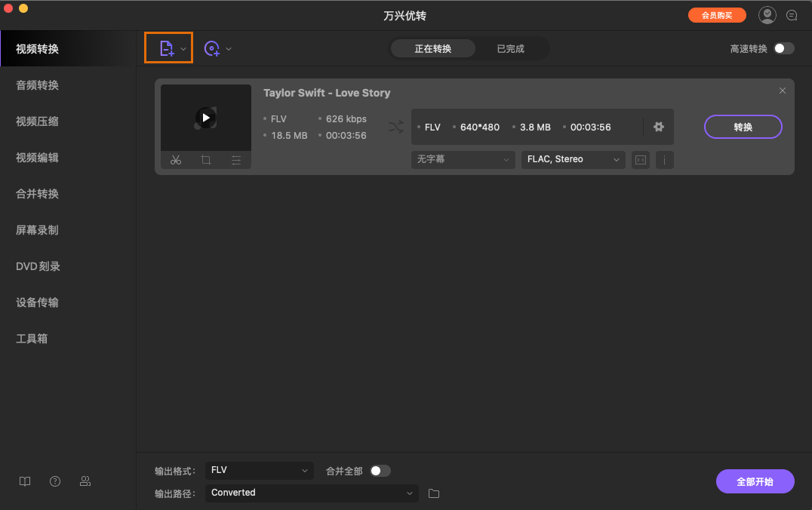
Task: Open the 输出格式 FLV format dropdown
Action: click(x=259, y=470)
